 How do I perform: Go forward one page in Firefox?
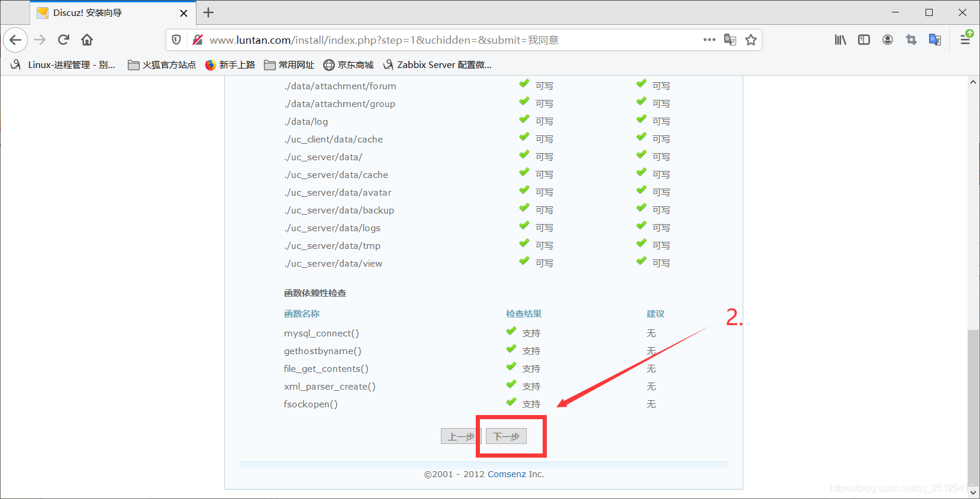point(40,40)
